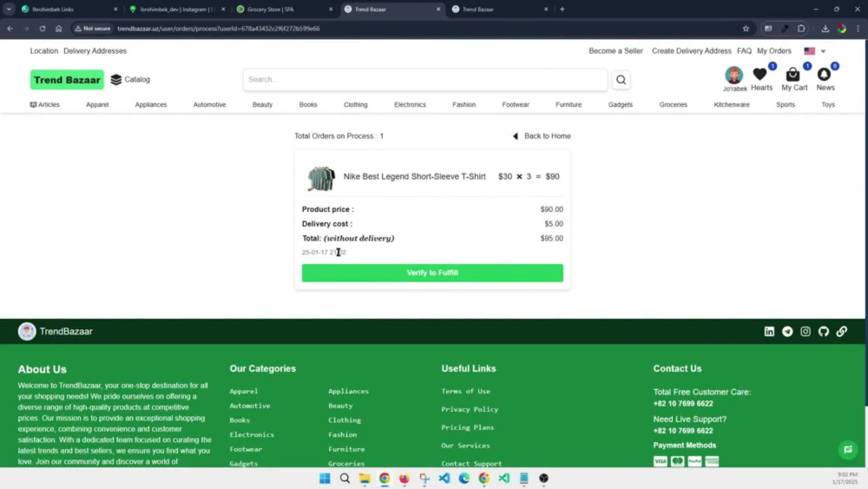Expand the browser tab search chevron
Screen dimensions: 868x489
click(9, 9)
